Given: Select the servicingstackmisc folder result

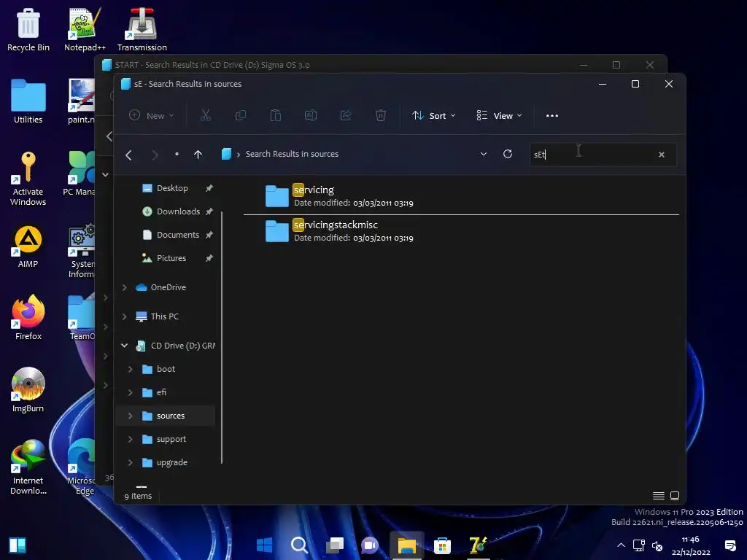Looking at the screenshot, I should (461, 231).
